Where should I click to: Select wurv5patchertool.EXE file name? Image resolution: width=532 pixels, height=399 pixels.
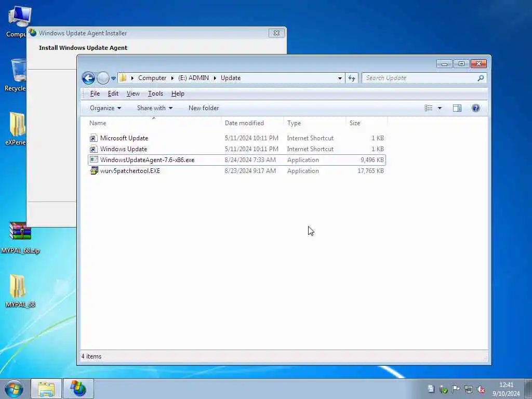point(130,170)
